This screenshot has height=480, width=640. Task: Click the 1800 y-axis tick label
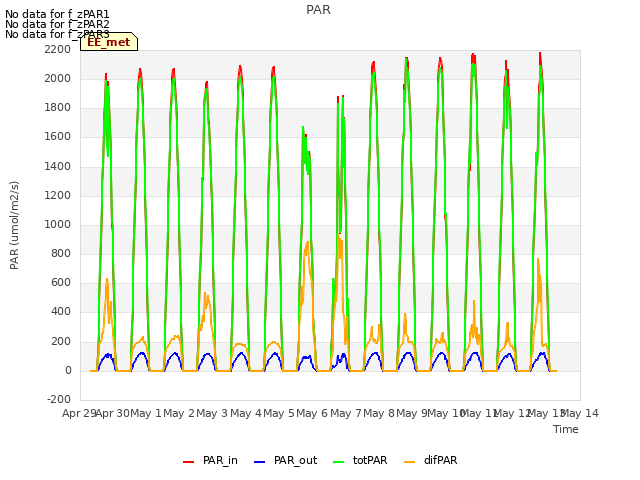coord(58,108)
